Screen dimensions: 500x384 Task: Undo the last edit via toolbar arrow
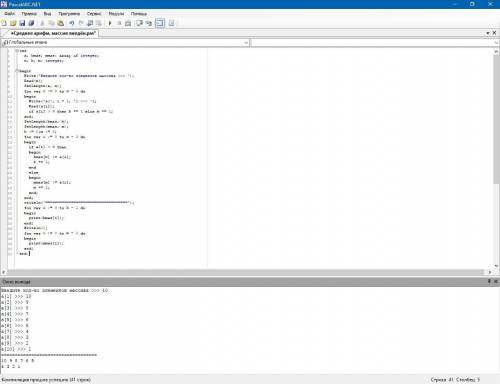tap(71, 23)
